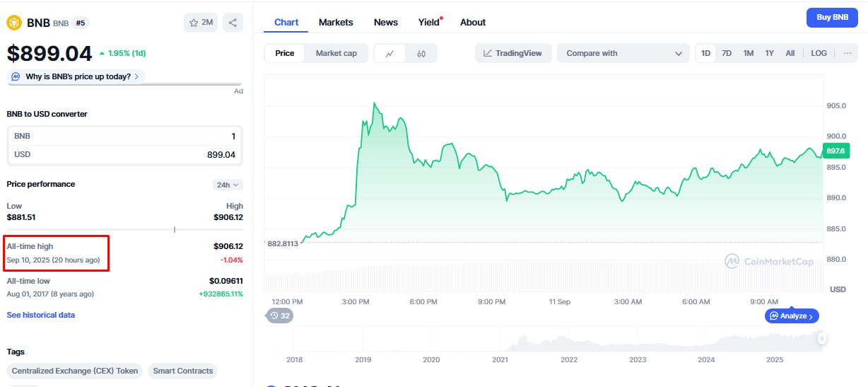Click the low-high price range slider
The width and height of the screenshot is (868, 387).
pyautogui.click(x=125, y=229)
